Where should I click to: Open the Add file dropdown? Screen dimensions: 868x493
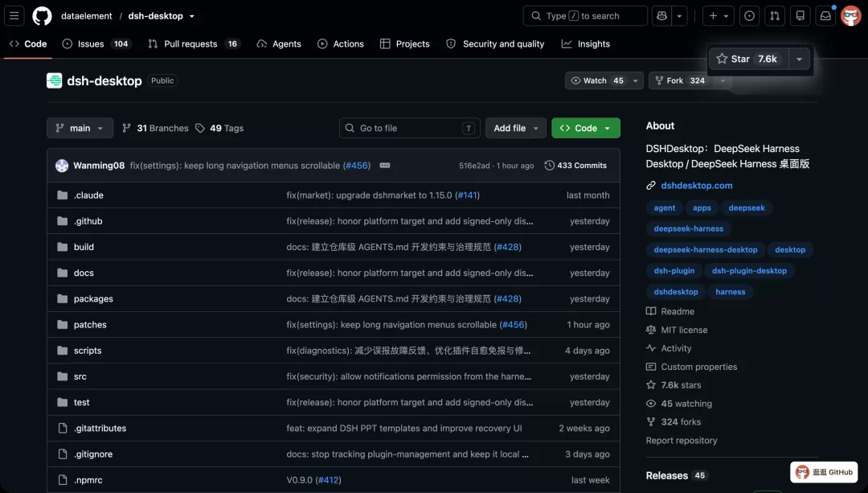click(516, 128)
